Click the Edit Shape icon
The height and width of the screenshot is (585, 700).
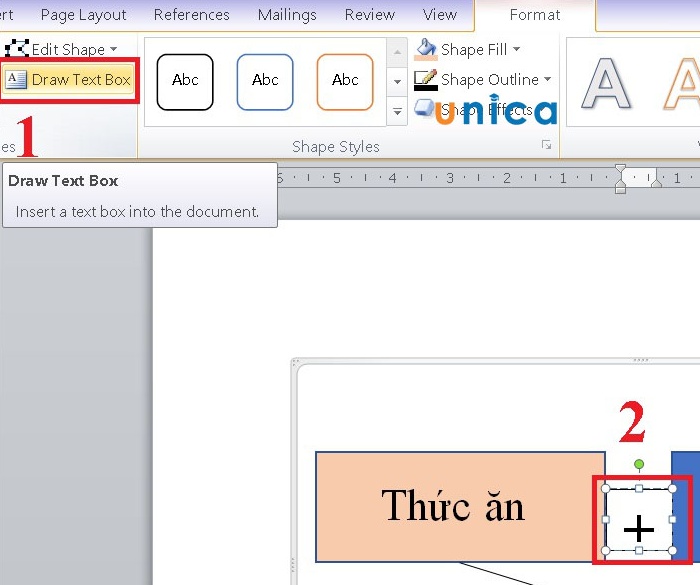point(16,49)
